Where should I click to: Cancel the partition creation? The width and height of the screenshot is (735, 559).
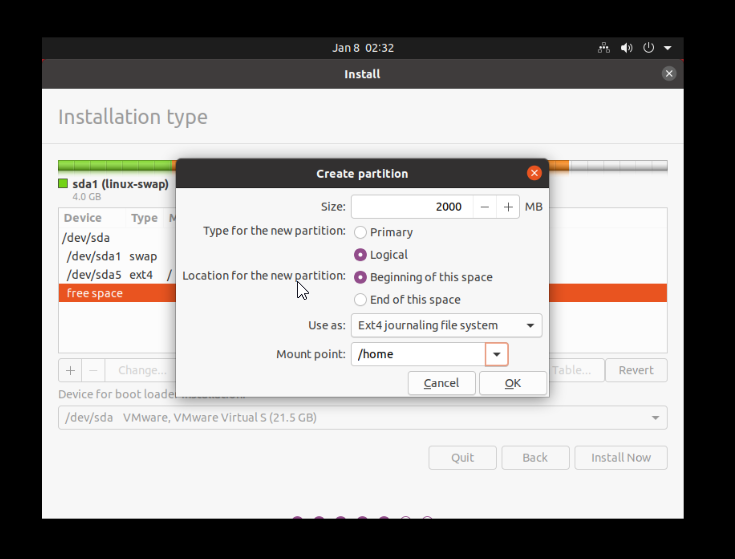point(442,383)
